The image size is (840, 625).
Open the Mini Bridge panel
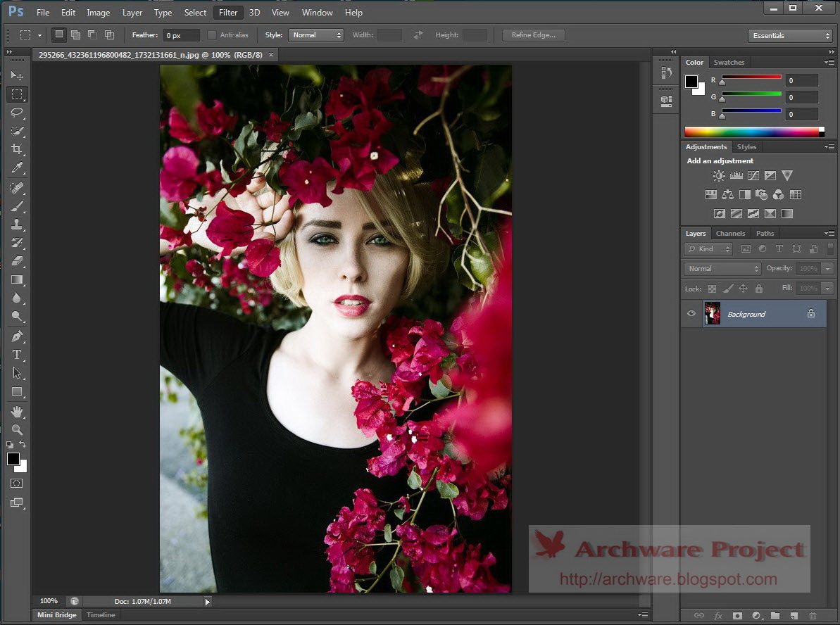(56, 615)
